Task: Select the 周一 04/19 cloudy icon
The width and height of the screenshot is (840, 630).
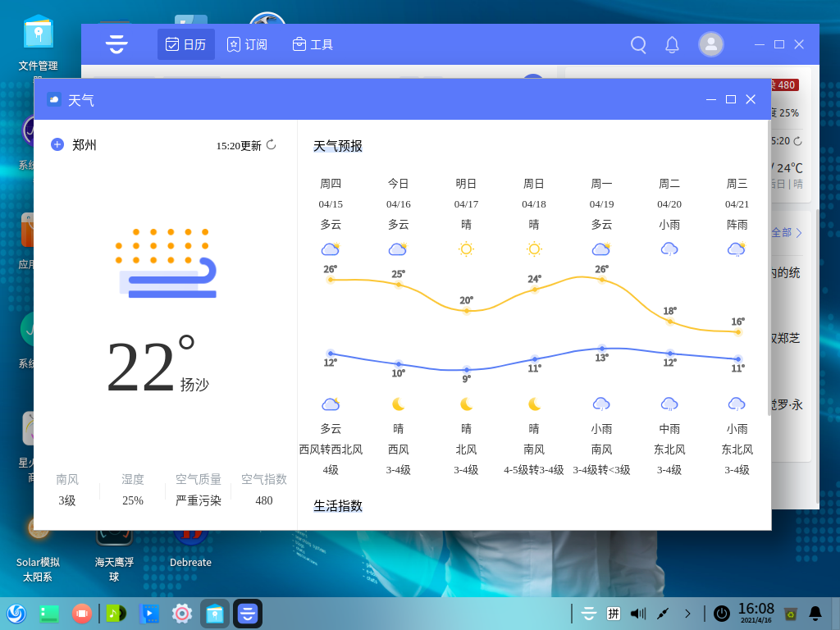Action: 601,249
